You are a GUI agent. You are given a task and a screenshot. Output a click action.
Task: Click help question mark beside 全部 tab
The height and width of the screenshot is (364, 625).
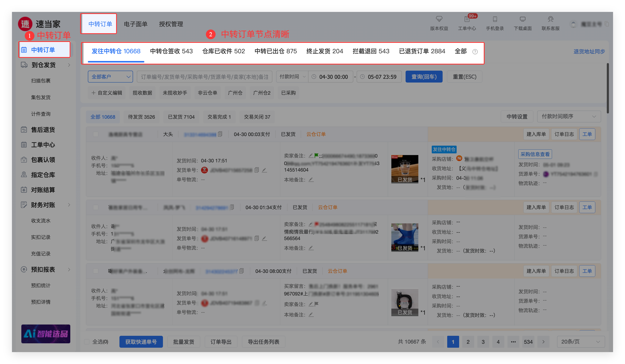click(475, 52)
